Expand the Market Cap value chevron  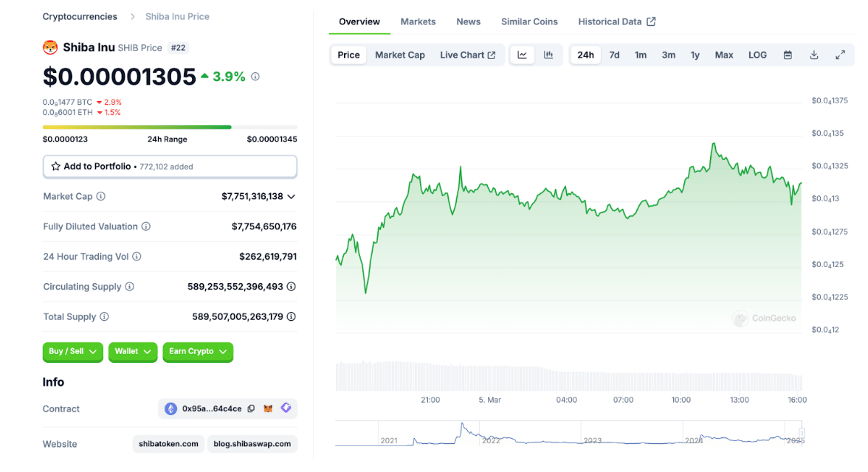[291, 197]
